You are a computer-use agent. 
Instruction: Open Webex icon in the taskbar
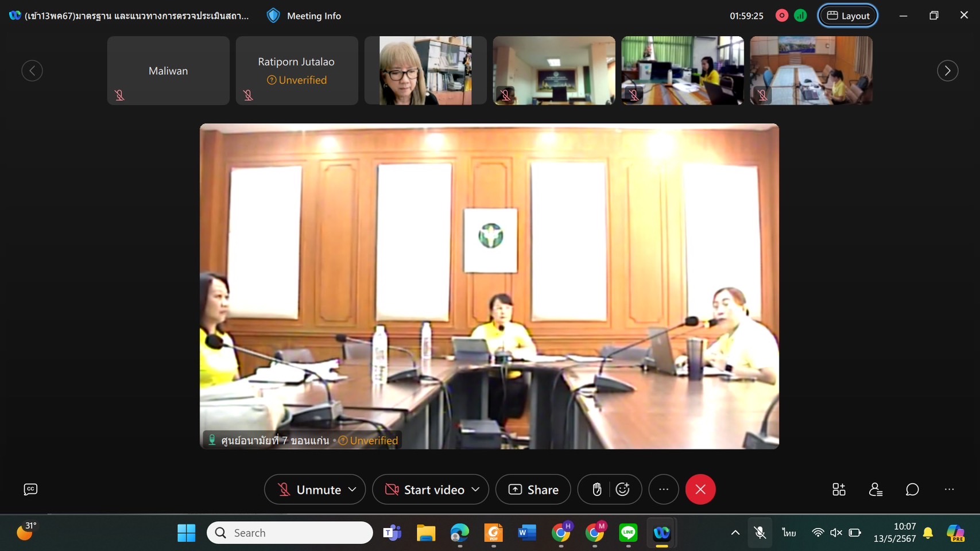[x=662, y=533]
